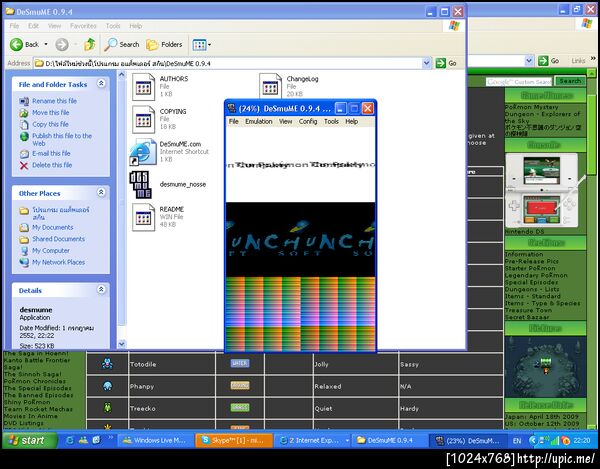Select the ChangeLog file icon
The height and width of the screenshot is (469, 600).
[270, 86]
